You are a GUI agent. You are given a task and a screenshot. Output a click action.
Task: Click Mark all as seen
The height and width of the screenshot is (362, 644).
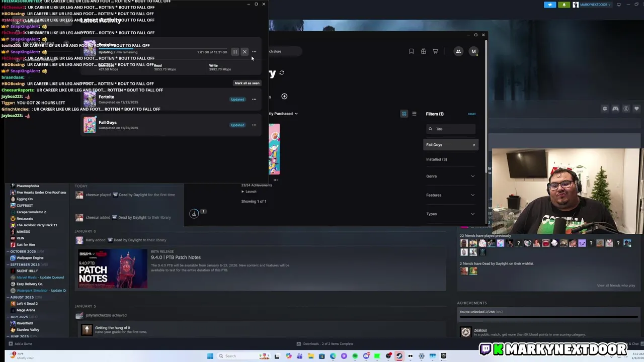pos(247,83)
